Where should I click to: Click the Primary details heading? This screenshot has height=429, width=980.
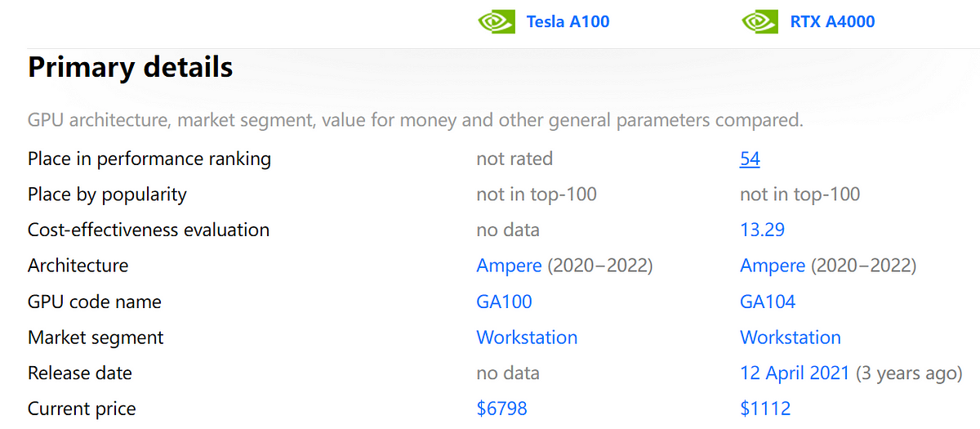[131, 67]
